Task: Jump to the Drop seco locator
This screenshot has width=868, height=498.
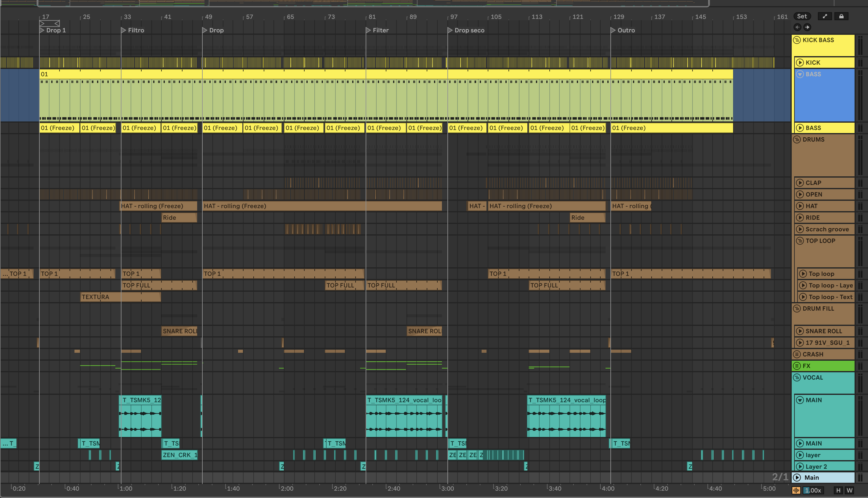Action: tap(450, 30)
